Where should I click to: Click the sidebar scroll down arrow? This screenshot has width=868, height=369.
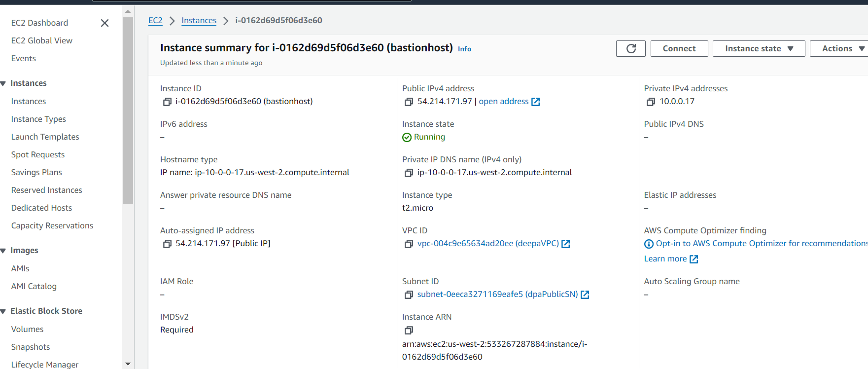[x=128, y=364]
